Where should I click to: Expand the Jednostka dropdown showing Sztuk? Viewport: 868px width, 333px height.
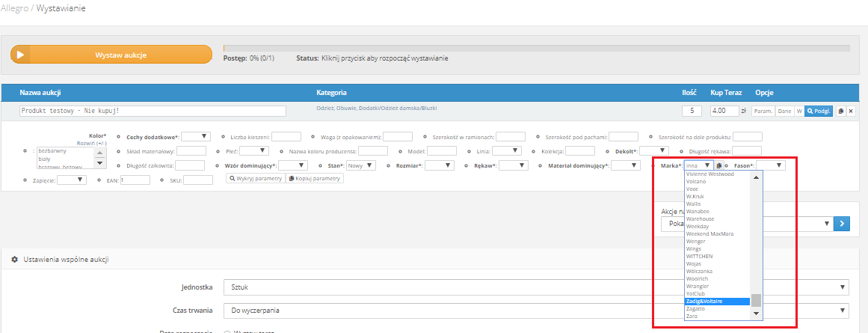[x=537, y=287]
